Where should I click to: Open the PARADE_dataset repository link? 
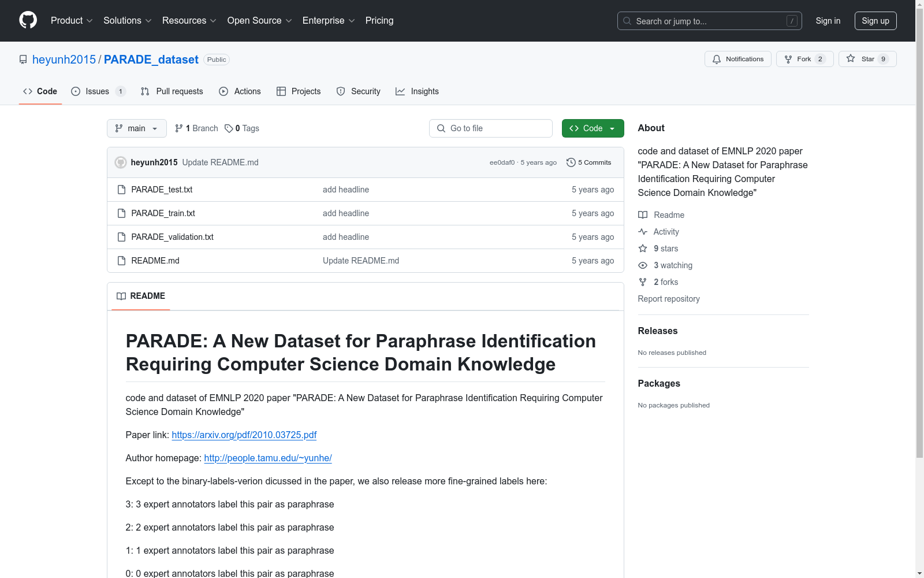coord(151,60)
